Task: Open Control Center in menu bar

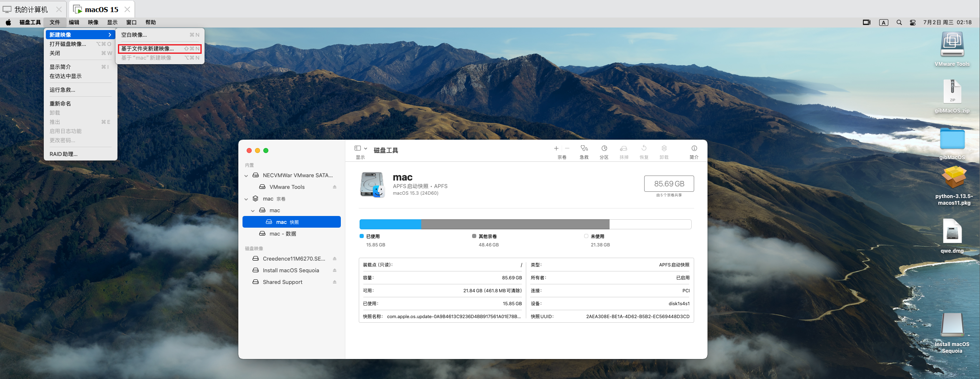Action: coord(912,23)
